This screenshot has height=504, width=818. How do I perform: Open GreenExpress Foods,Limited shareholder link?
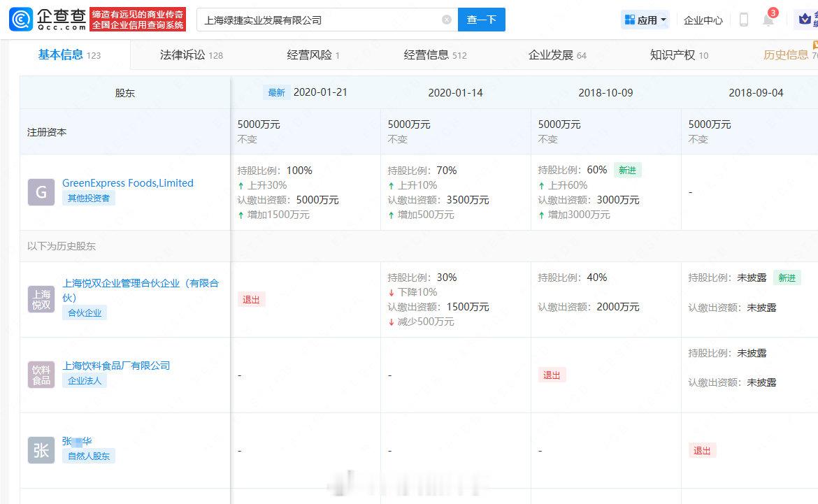pos(128,183)
